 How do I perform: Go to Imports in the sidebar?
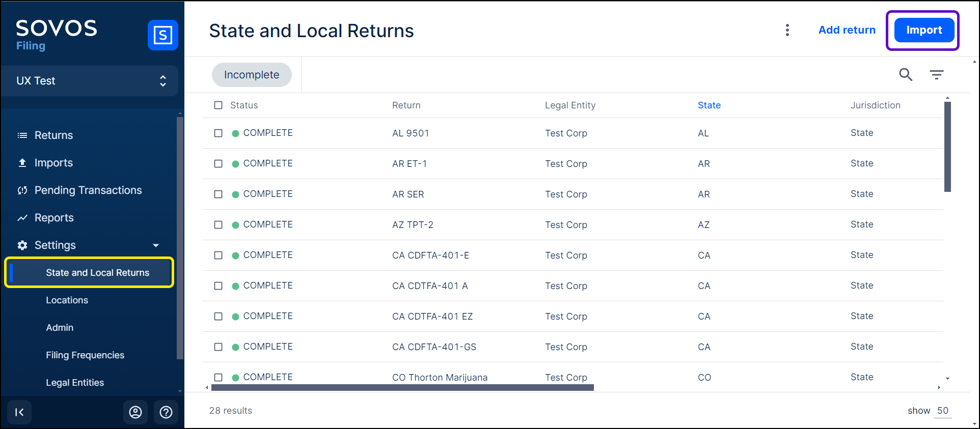pyautogui.click(x=53, y=163)
